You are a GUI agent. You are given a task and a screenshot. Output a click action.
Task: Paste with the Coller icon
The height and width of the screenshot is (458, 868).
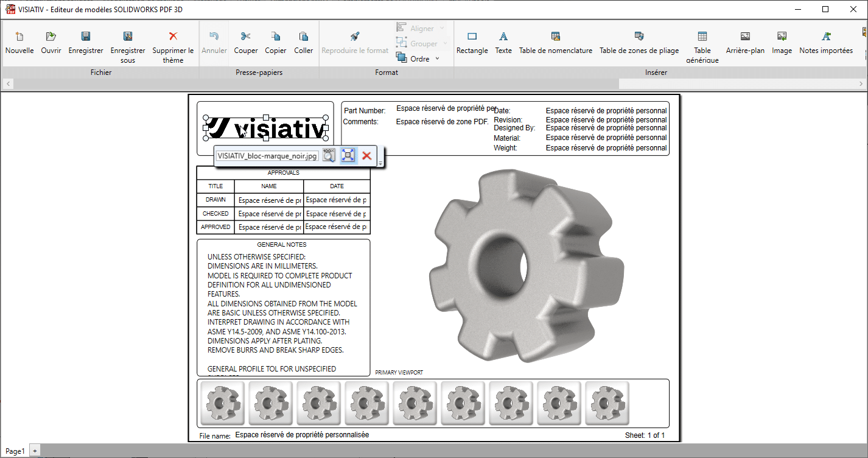304,43
